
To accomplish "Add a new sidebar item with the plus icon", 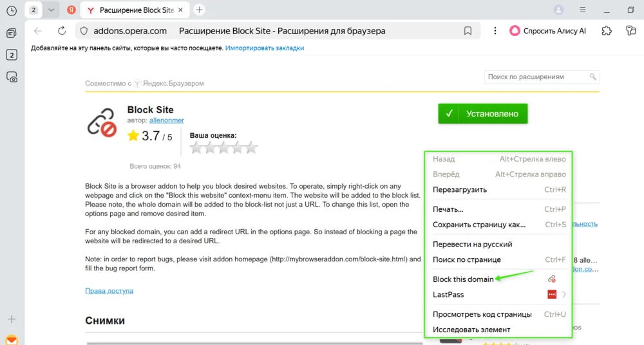I will 12,319.
